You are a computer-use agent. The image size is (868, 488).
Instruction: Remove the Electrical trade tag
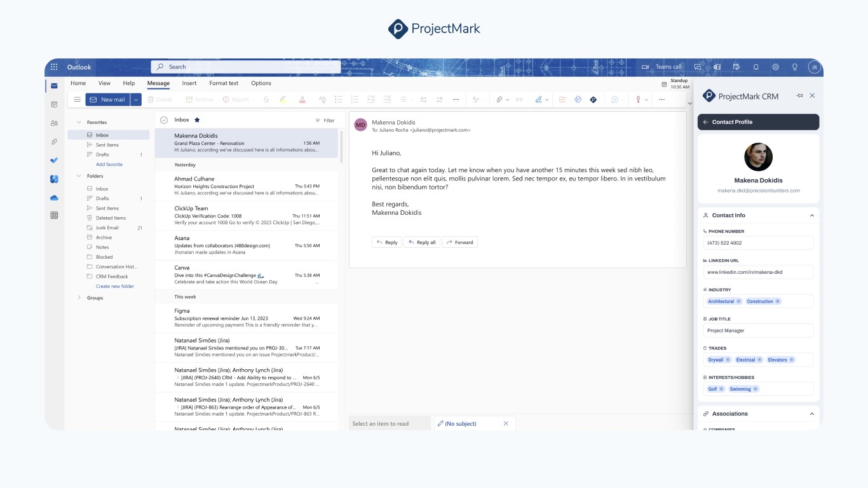click(760, 360)
